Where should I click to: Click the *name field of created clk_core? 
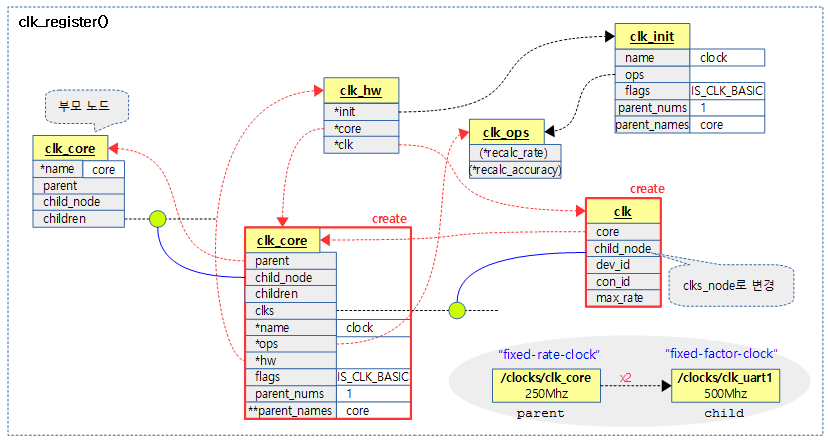[x=291, y=328]
